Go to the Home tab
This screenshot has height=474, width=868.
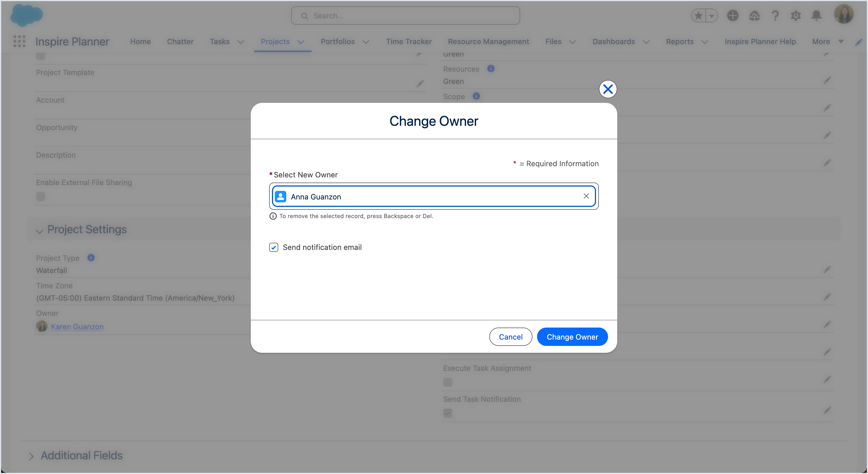point(141,42)
